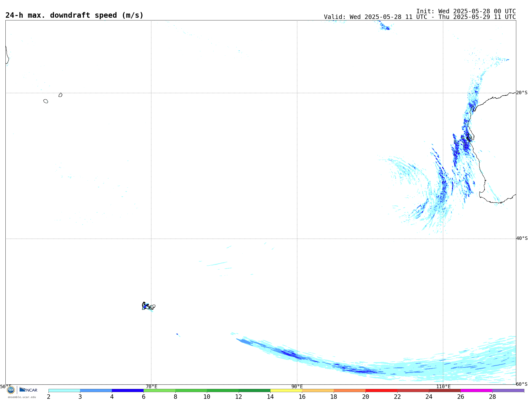Click the colorbar tick label 10
This screenshot has height=400, width=532.
[x=207, y=397]
